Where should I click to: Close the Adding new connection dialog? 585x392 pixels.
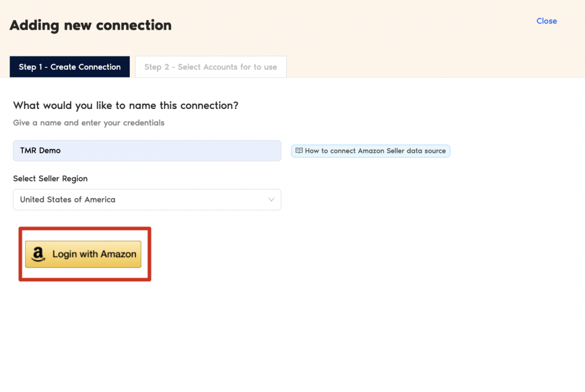click(546, 21)
